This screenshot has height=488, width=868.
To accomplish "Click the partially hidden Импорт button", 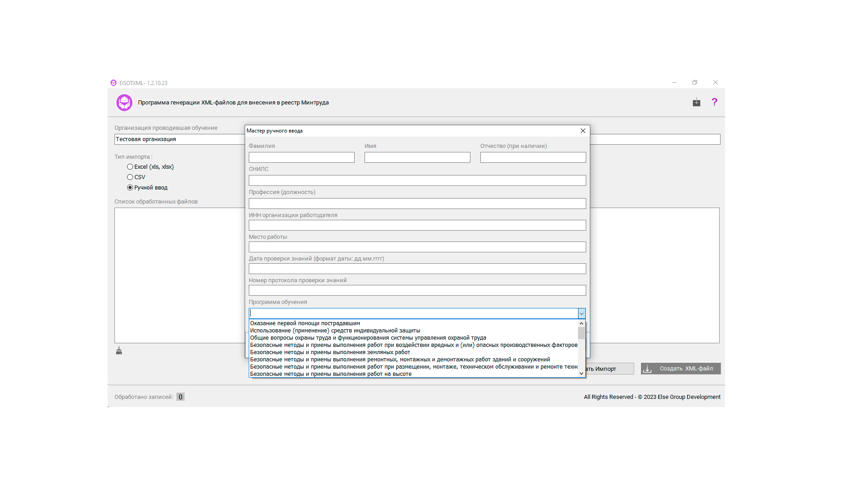I will coord(610,369).
